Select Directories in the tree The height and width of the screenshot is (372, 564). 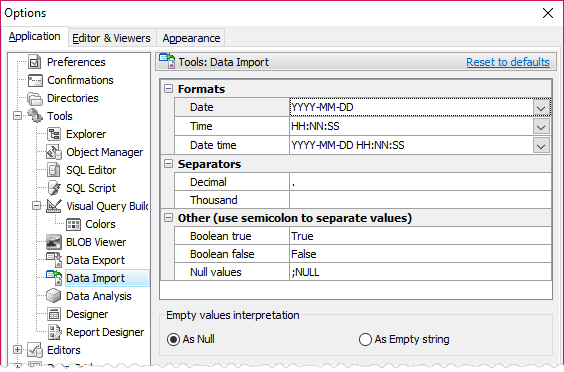click(73, 98)
